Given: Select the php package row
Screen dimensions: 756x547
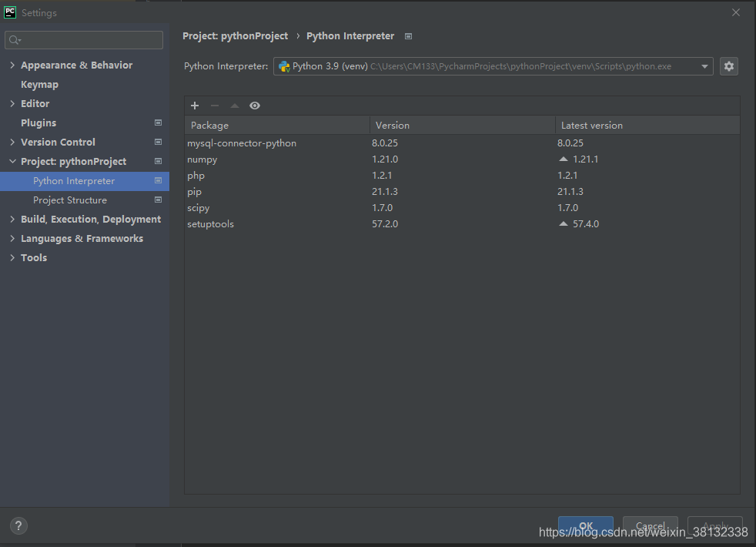Looking at the screenshot, I should [462, 176].
